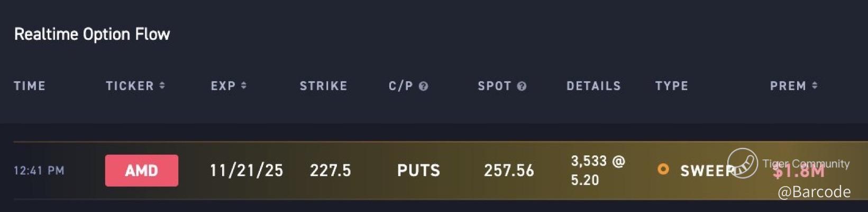Toggle the sort arrows next to EXP
Image resolution: width=868 pixels, height=212 pixels.
pos(243,86)
